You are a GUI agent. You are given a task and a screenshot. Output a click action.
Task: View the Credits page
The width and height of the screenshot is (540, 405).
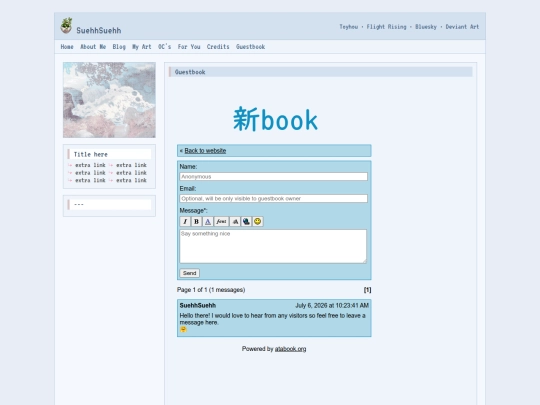pos(218,47)
